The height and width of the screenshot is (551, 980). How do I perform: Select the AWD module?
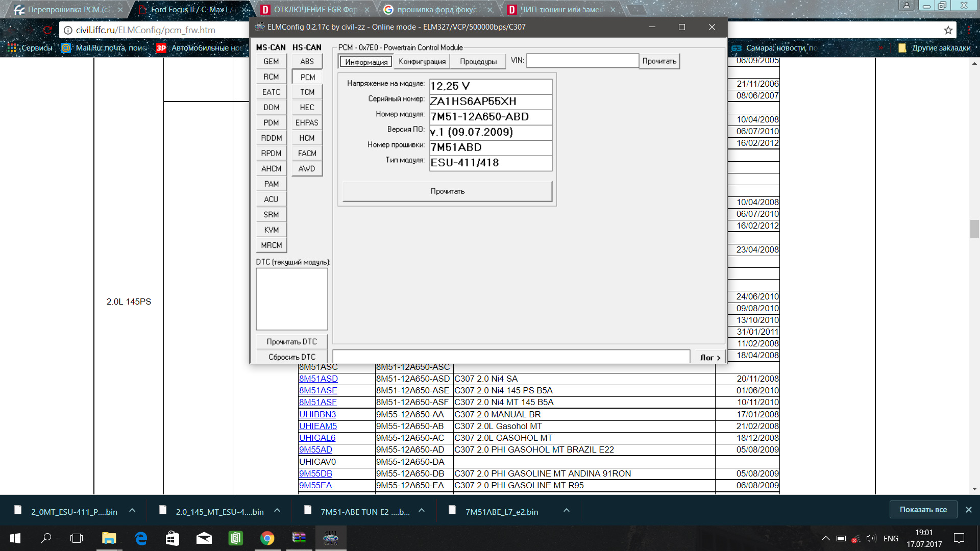(x=307, y=168)
